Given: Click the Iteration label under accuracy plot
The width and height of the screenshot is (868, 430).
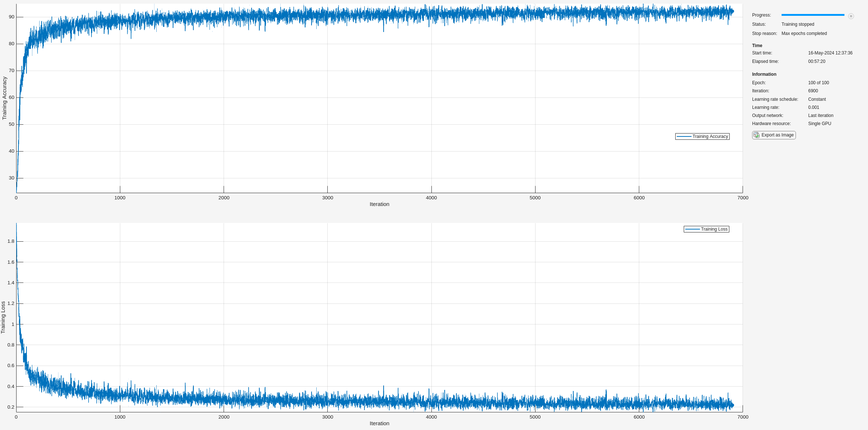Looking at the screenshot, I should [x=379, y=204].
